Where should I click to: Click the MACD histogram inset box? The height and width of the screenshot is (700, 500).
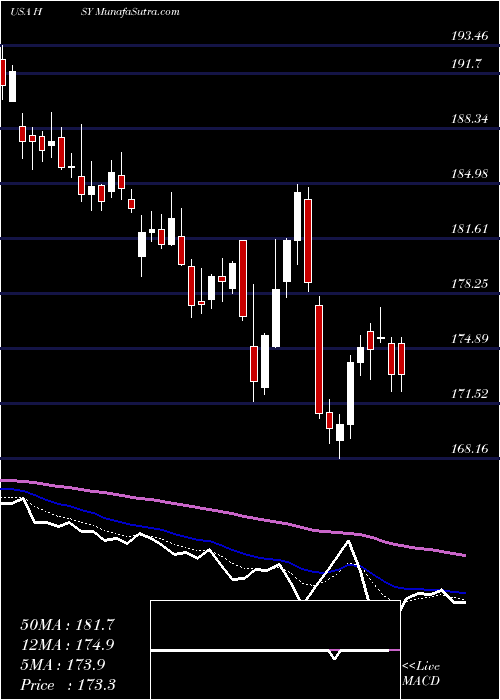275,650
